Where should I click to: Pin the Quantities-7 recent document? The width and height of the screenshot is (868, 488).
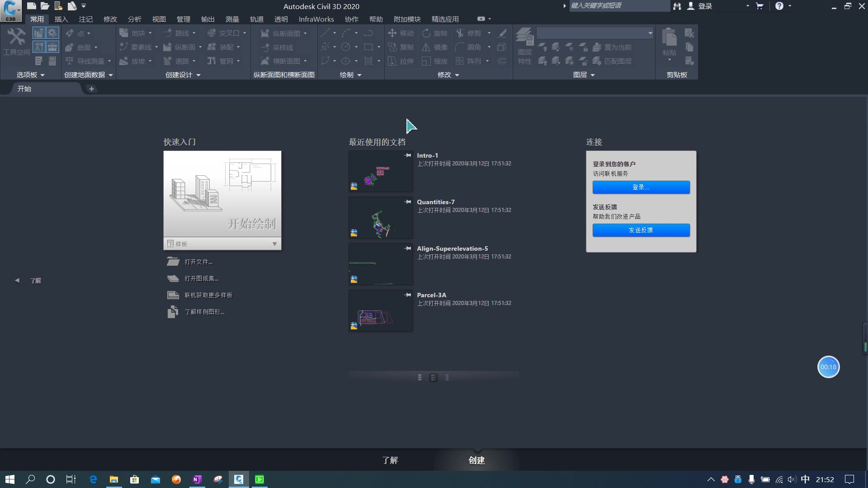click(408, 202)
